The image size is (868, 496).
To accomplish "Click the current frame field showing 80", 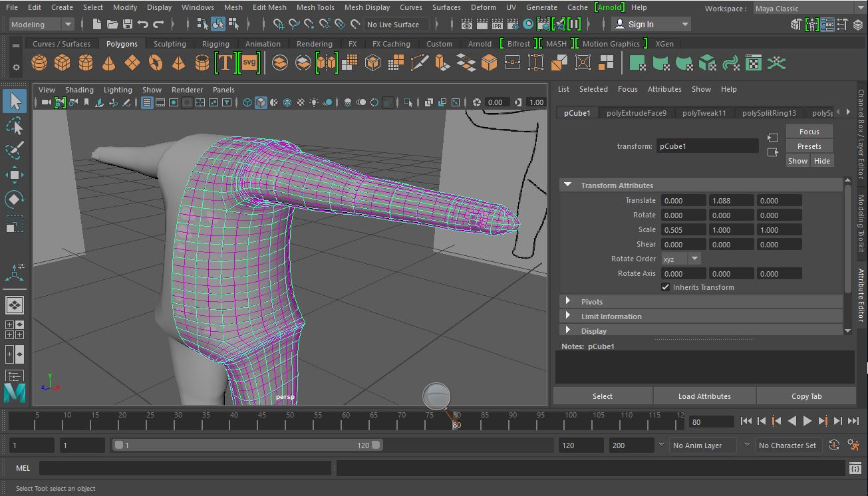I will [x=710, y=421].
